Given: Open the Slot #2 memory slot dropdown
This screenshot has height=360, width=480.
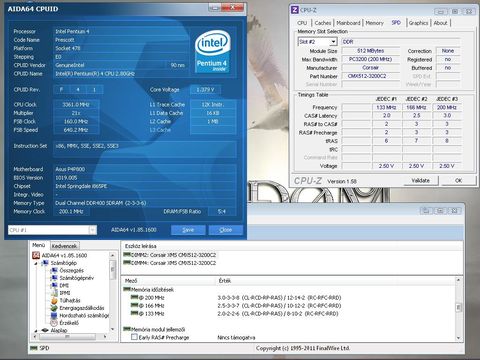Looking at the screenshot, I should coord(333,42).
